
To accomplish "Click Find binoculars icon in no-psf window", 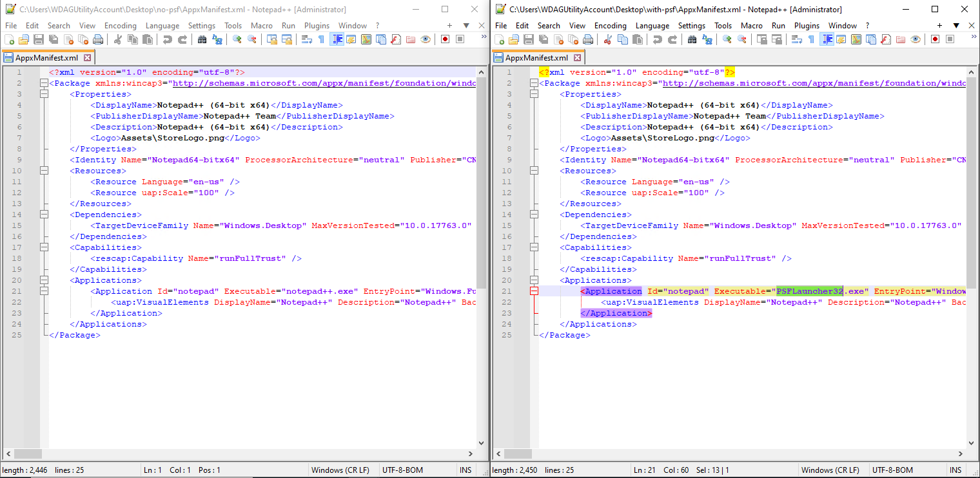I will click(202, 39).
